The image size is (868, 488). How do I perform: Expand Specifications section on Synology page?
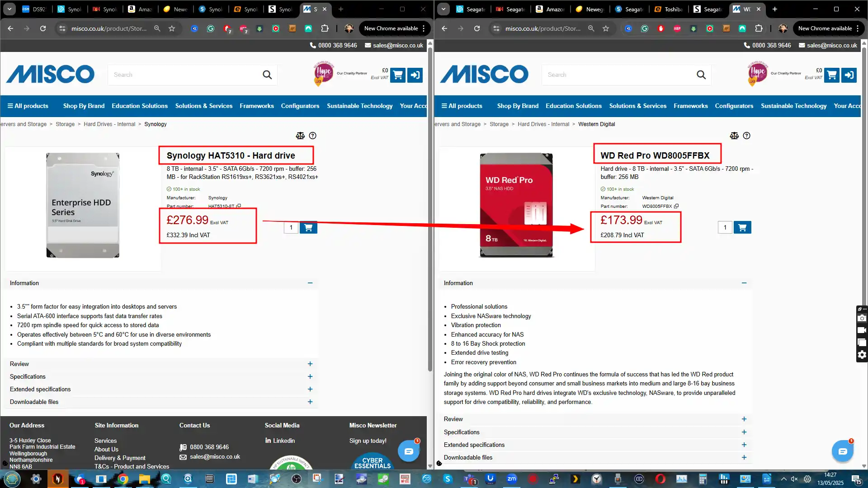pos(310,377)
